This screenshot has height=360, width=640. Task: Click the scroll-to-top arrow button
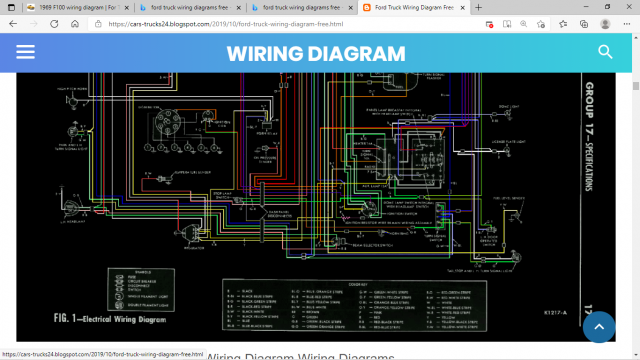click(x=599, y=327)
